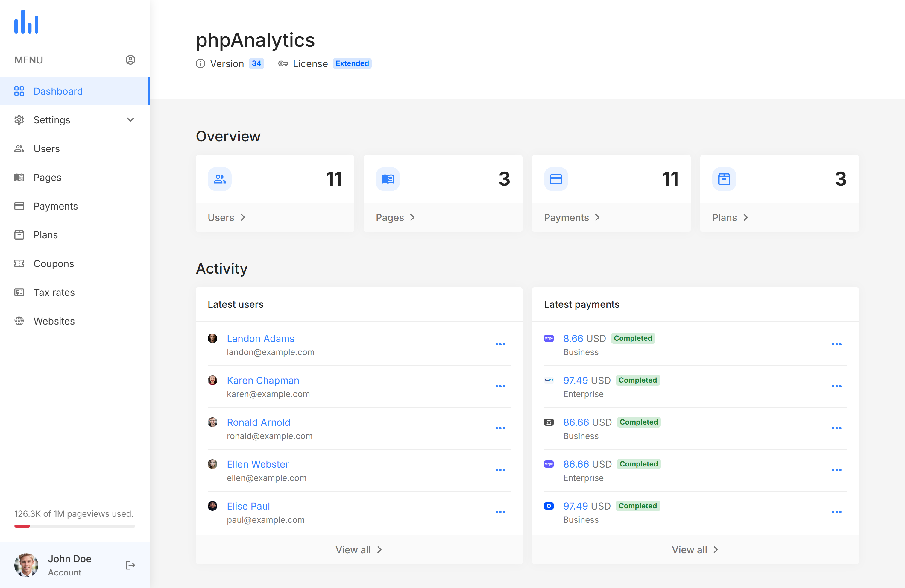Click the Stripe icon next to 8.66 USD
This screenshot has width=905, height=588.
point(549,338)
